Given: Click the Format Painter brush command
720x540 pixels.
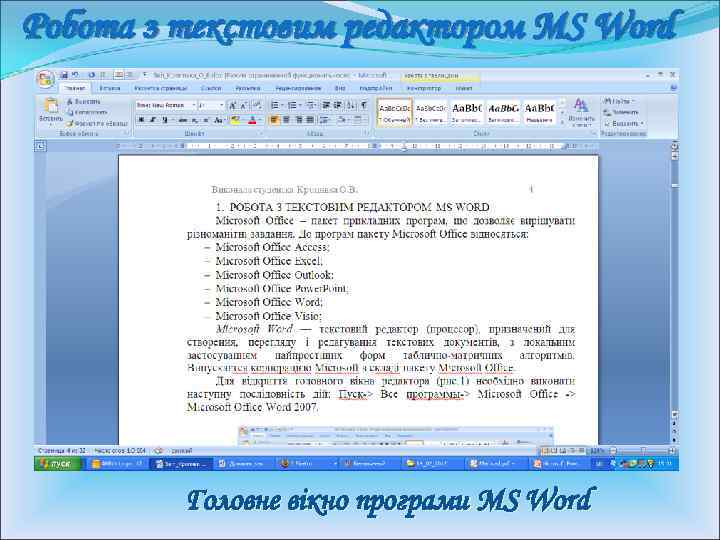Looking at the screenshot, I should 97,123.
